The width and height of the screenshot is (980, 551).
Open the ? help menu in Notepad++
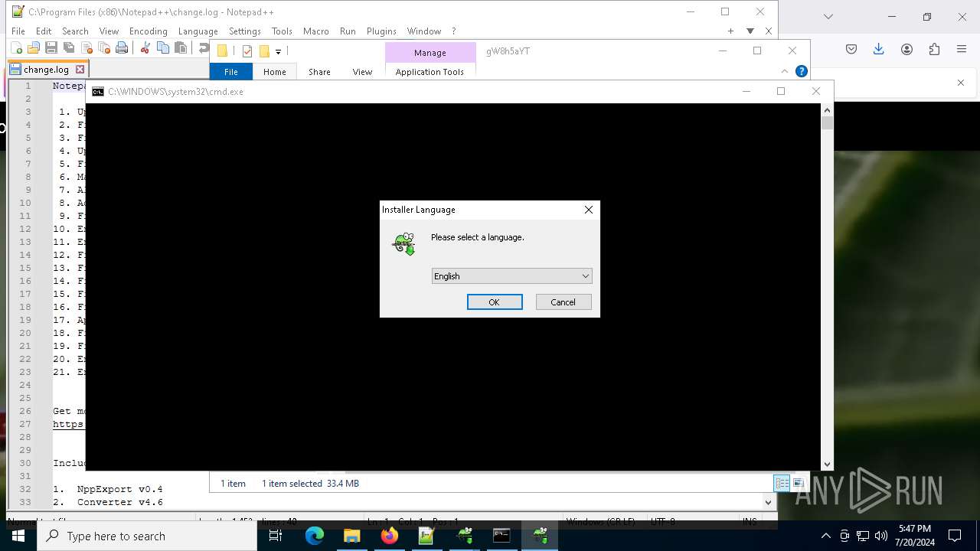(453, 31)
